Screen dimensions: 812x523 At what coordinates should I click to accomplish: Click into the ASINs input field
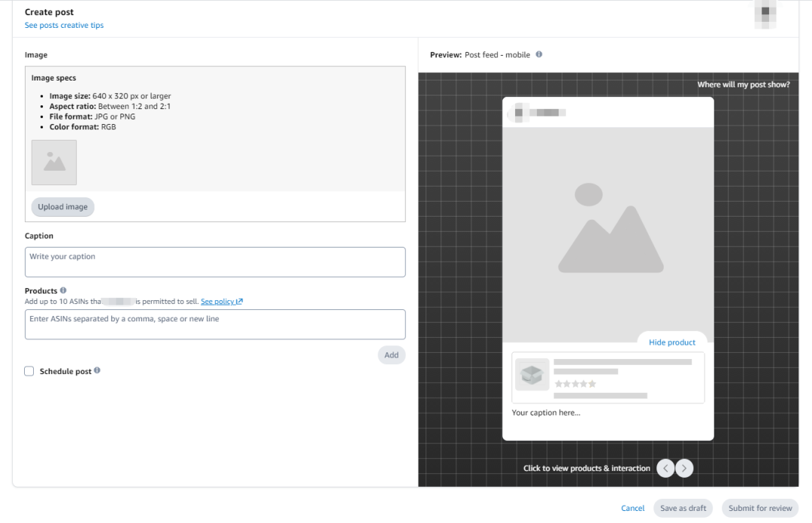[x=215, y=324]
